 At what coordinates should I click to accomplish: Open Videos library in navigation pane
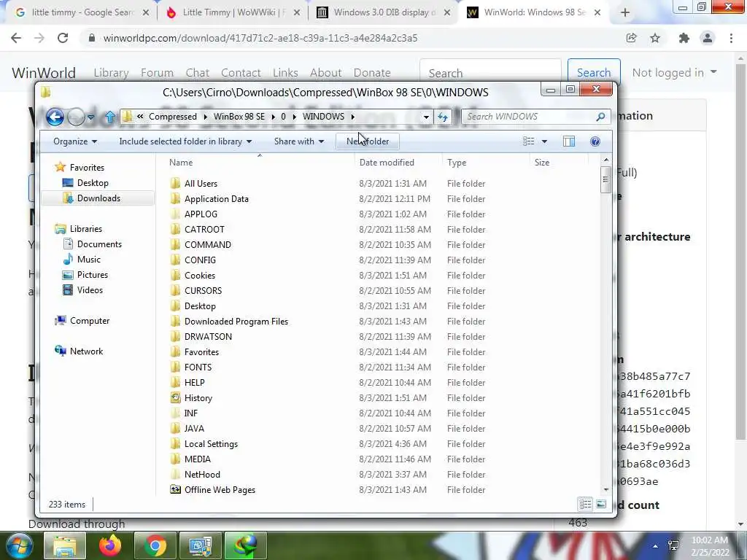point(83,290)
